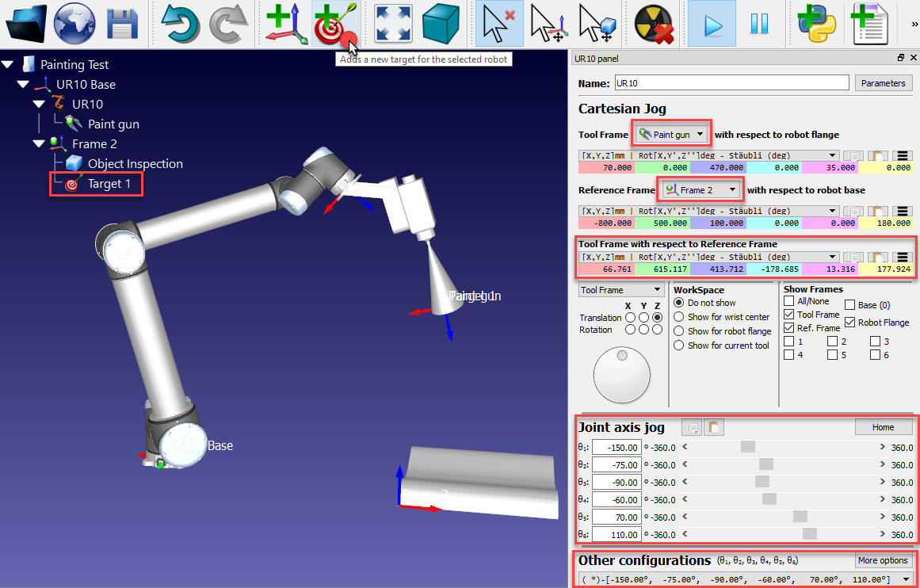Viewport: 920px width, 588px height.
Task: Click the Add Python program icon
Action: 817,24
